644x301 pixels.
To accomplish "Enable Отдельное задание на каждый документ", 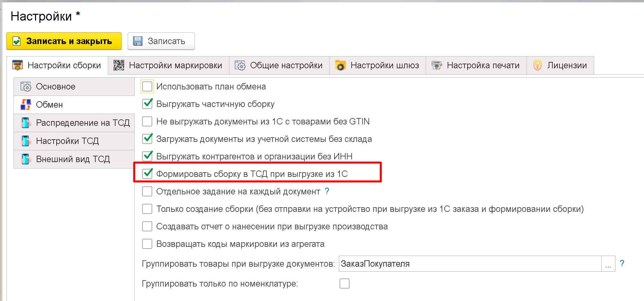I will [x=147, y=191].
